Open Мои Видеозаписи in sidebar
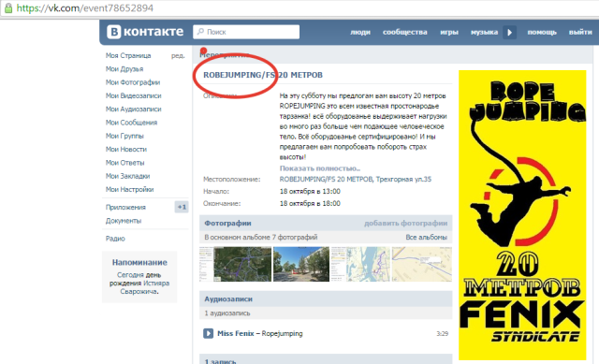This screenshot has height=364, width=599. [x=133, y=95]
